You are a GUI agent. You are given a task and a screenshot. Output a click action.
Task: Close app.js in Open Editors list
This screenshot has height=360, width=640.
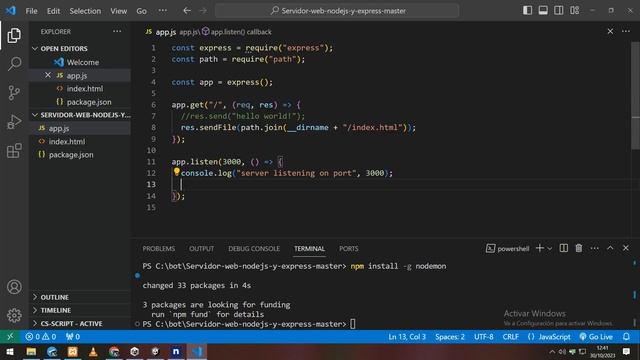click(48, 75)
